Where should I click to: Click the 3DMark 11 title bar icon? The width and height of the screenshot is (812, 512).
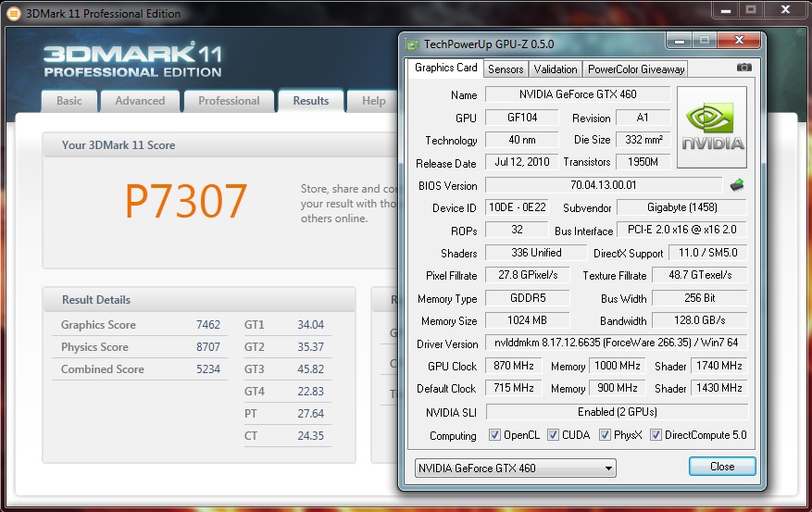tap(14, 14)
